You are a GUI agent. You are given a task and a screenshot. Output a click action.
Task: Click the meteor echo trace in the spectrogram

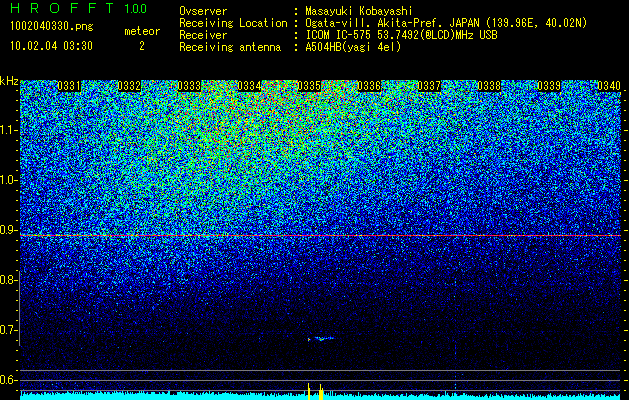coord(321,339)
